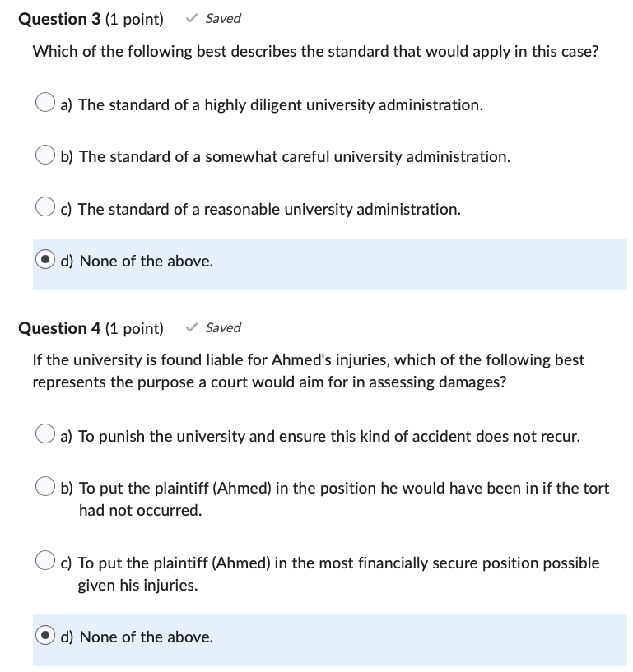Screen dimensions: 633x672
Task: Select radio option b for Question 3
Action: 45,154
